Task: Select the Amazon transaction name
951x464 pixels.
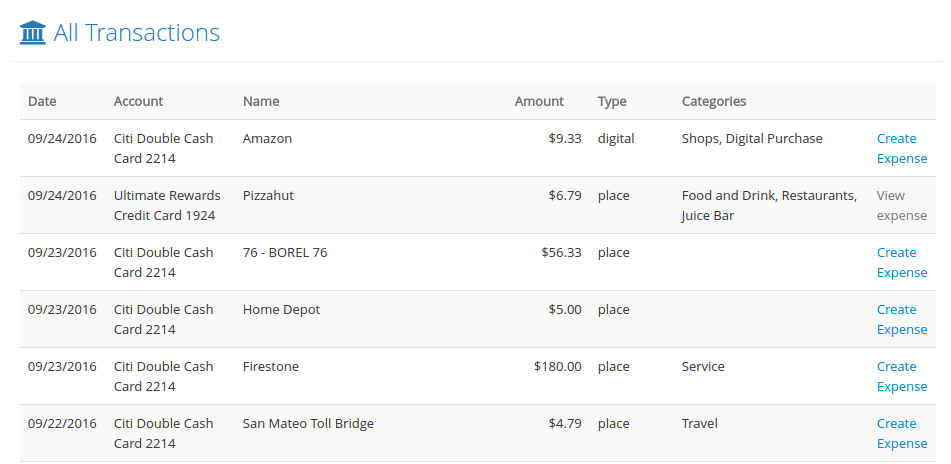Action: [267, 138]
